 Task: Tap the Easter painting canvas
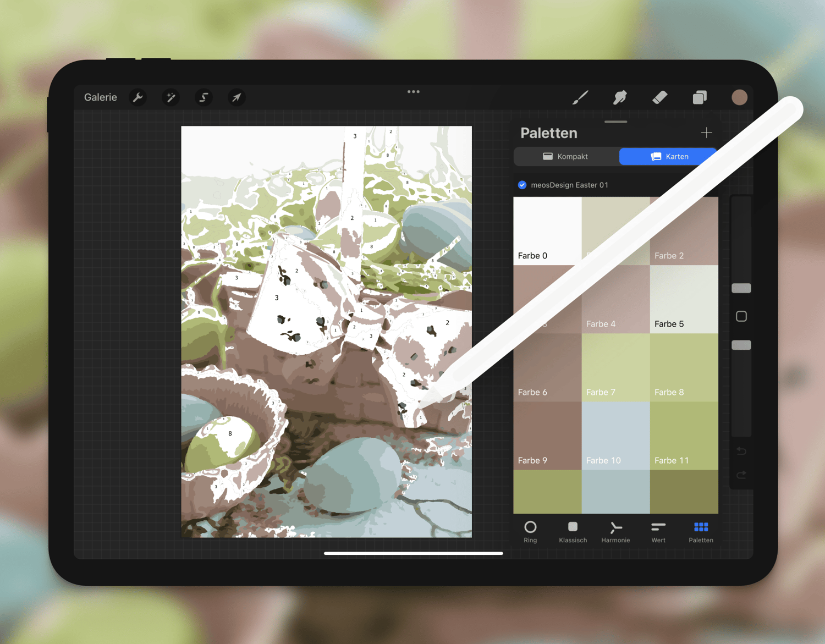[327, 332]
